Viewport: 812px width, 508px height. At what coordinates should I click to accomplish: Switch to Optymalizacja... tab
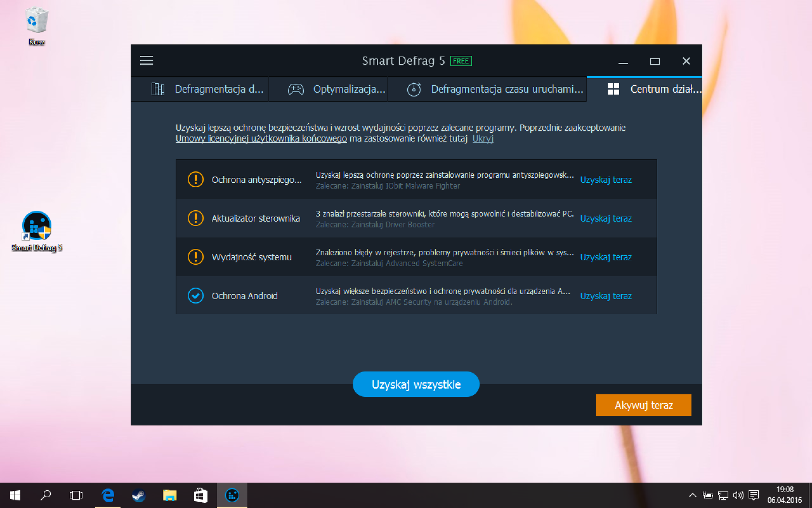(328, 89)
